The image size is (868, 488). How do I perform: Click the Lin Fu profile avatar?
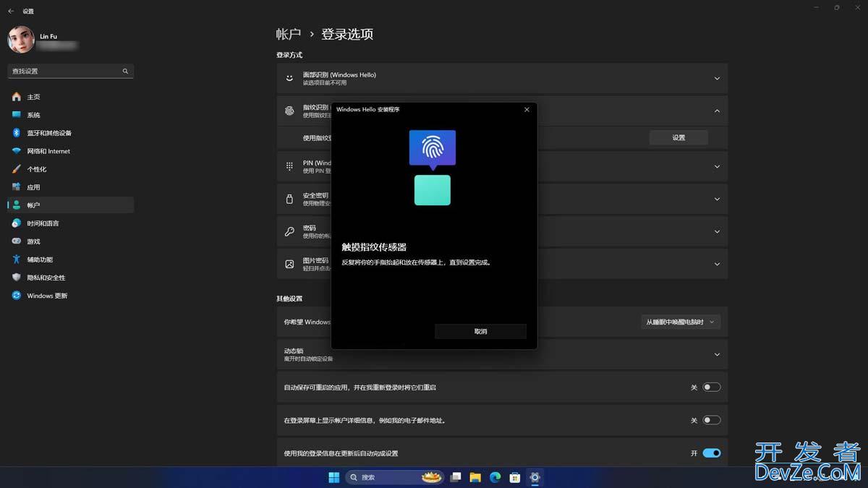(21, 40)
